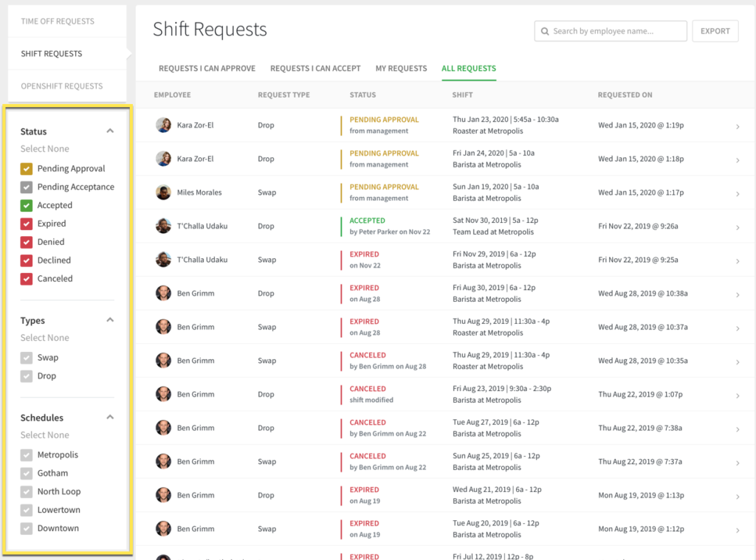
Task: Click the search magnifying glass icon
Action: pos(546,31)
